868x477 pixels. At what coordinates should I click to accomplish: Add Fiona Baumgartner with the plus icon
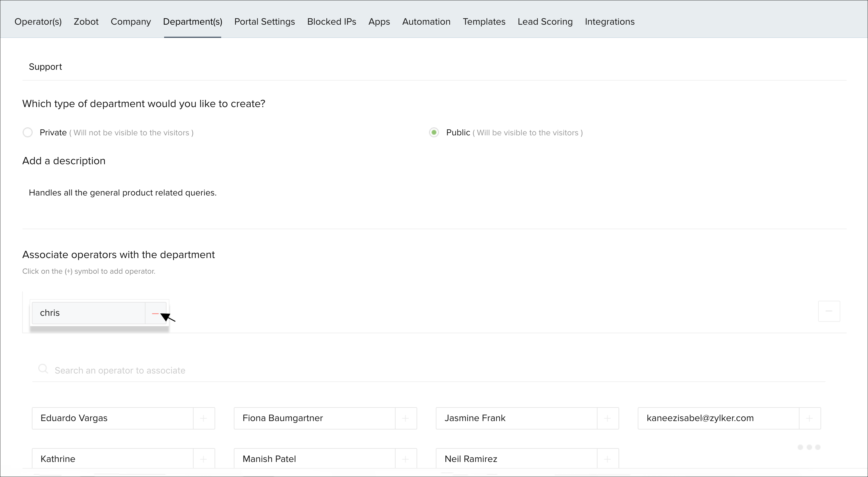coord(406,418)
